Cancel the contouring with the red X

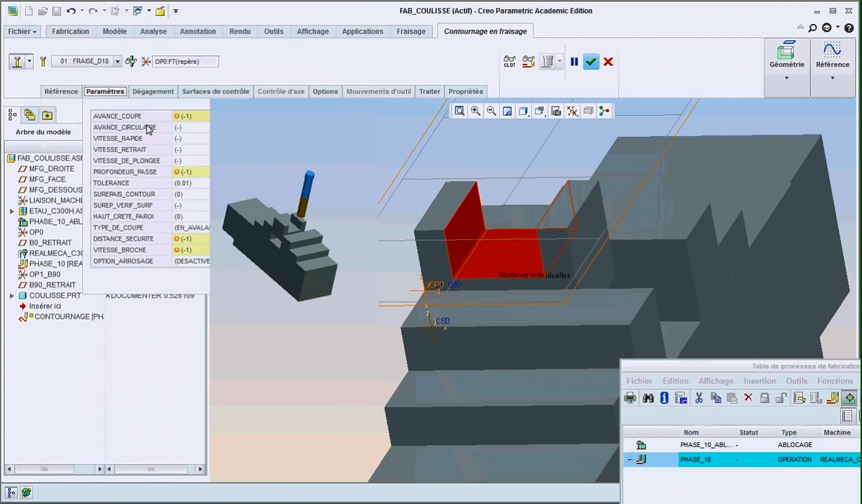(608, 62)
